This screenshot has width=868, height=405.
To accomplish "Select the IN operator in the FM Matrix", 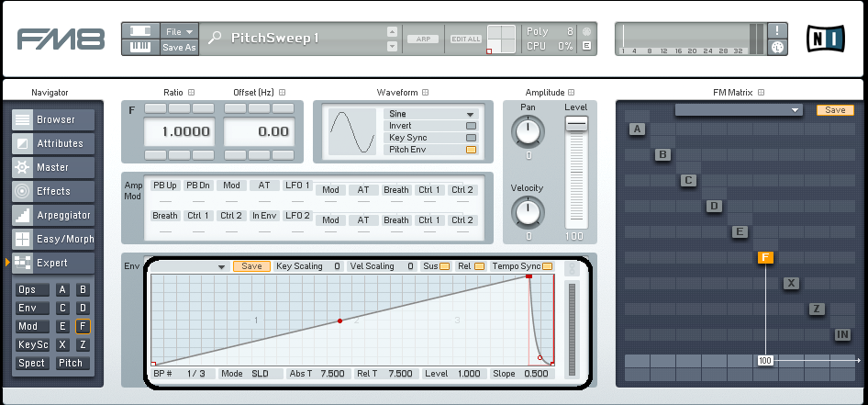I will [x=842, y=334].
